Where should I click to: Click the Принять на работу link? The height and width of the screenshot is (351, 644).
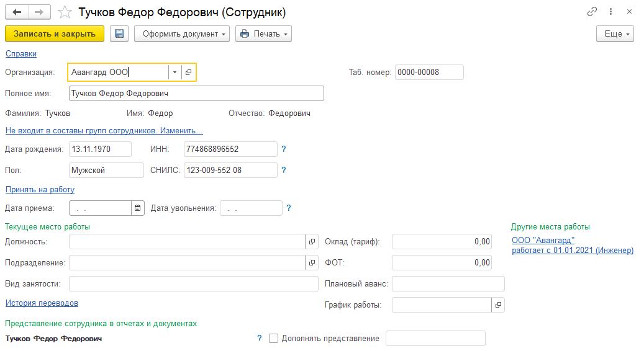click(x=40, y=190)
